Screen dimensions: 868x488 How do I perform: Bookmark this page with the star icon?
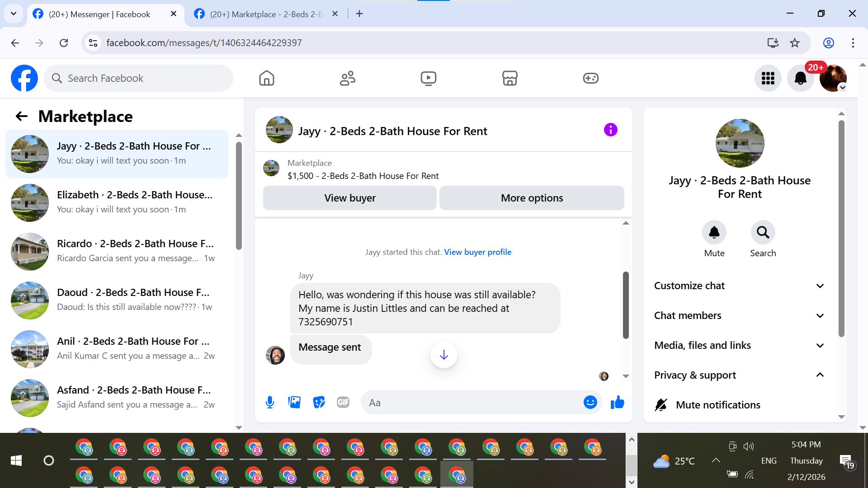coord(795,43)
